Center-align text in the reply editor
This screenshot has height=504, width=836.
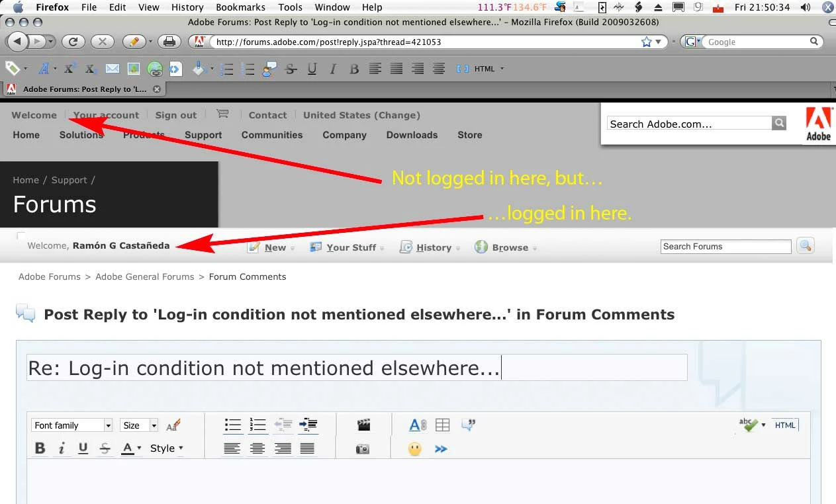(x=257, y=448)
